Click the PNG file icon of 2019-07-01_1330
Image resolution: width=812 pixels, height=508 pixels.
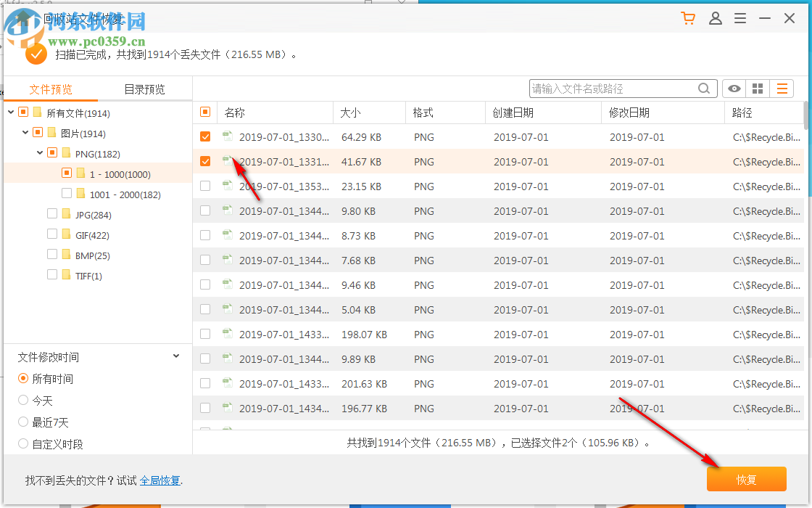click(x=228, y=136)
